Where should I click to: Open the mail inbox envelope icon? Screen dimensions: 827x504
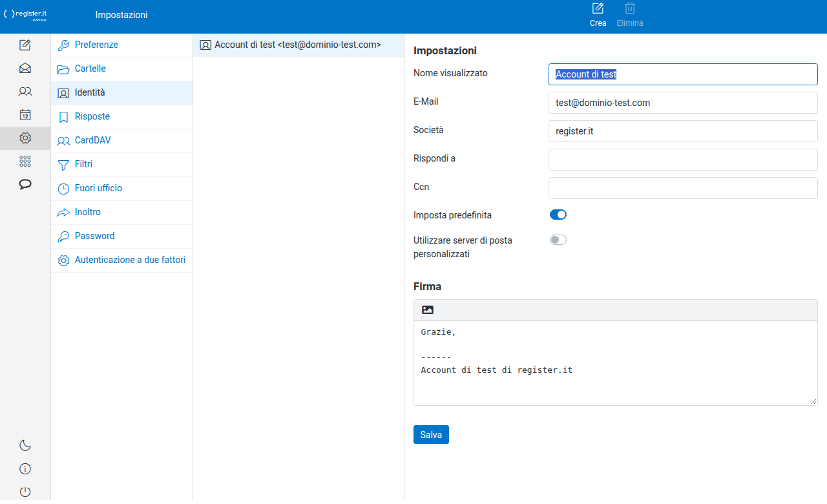pyautogui.click(x=25, y=68)
